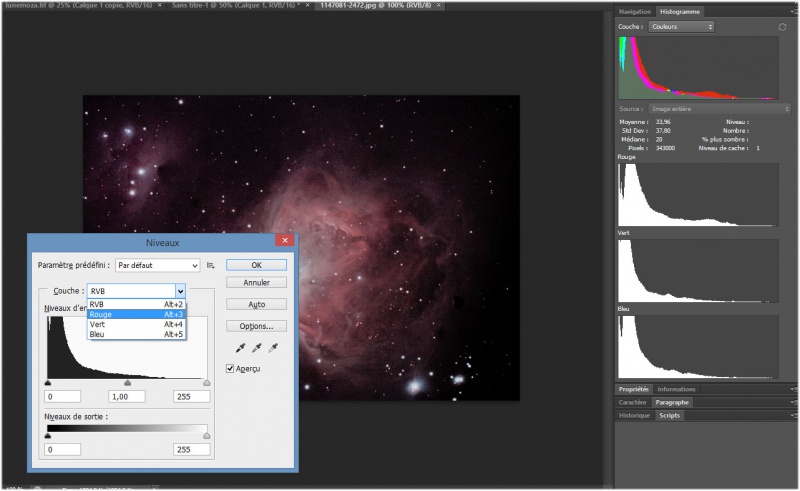
Task: Cancel with the Annuler button
Action: click(x=256, y=283)
